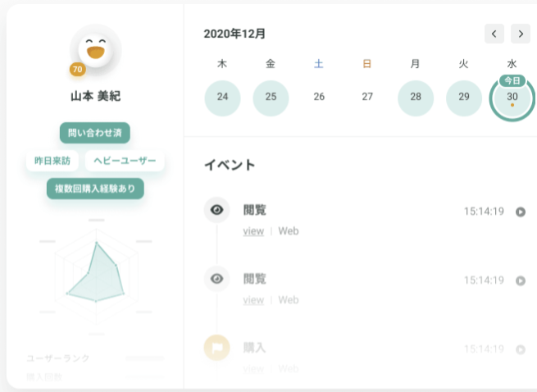
Task: Click the 2020年12月 month label
Action: pos(234,34)
